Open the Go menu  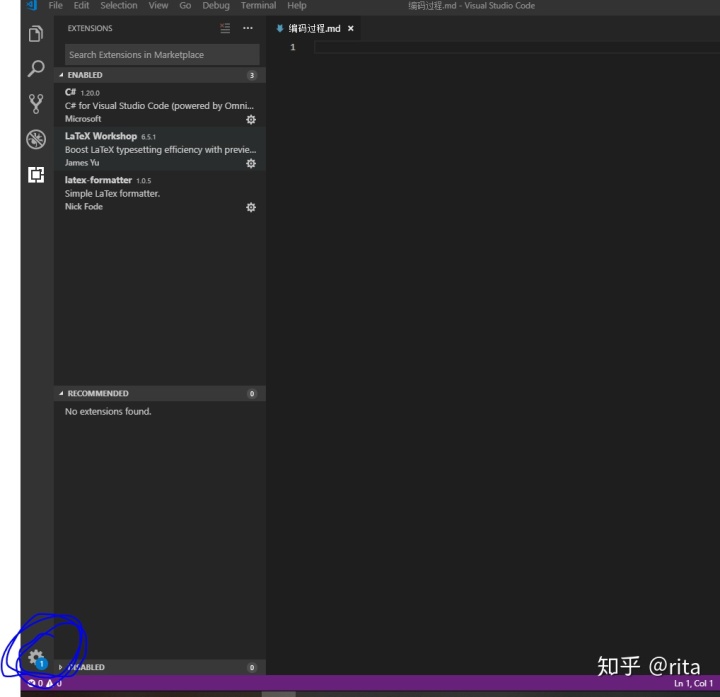pyautogui.click(x=185, y=6)
